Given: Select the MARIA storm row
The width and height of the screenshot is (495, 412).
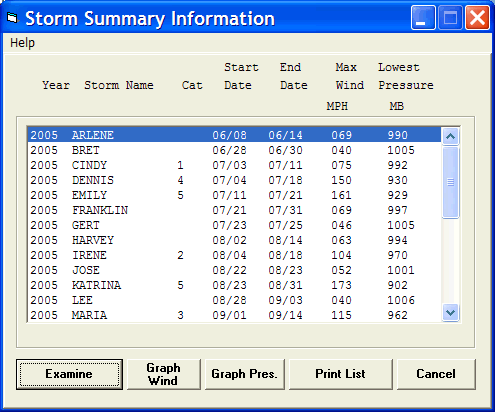Looking at the screenshot, I should [x=234, y=315].
